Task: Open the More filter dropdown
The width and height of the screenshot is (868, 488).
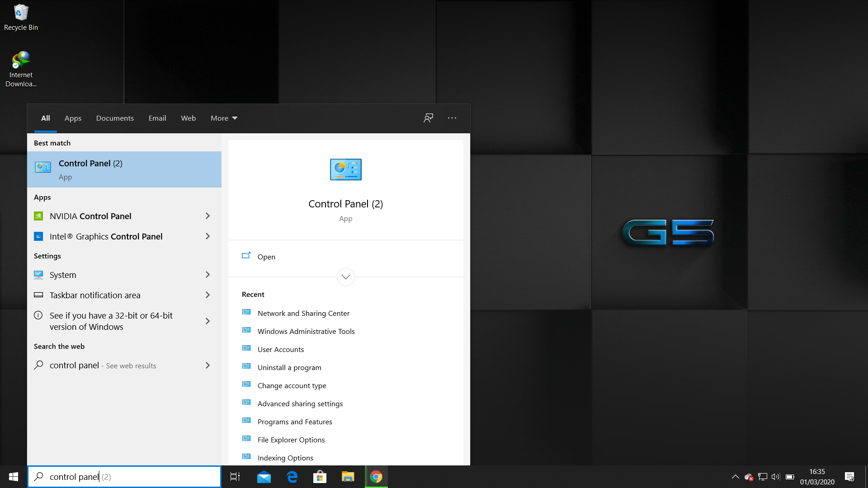Action: click(x=224, y=118)
